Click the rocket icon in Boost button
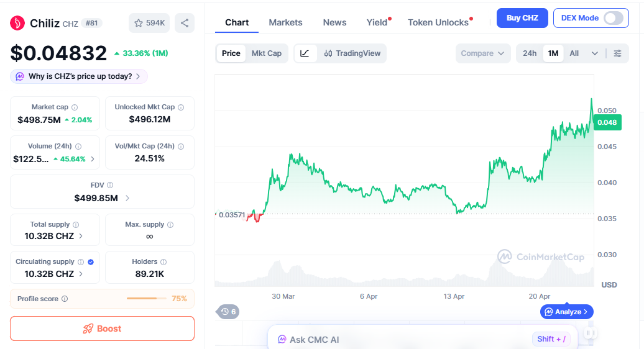This screenshot has height=349, width=644. point(88,329)
